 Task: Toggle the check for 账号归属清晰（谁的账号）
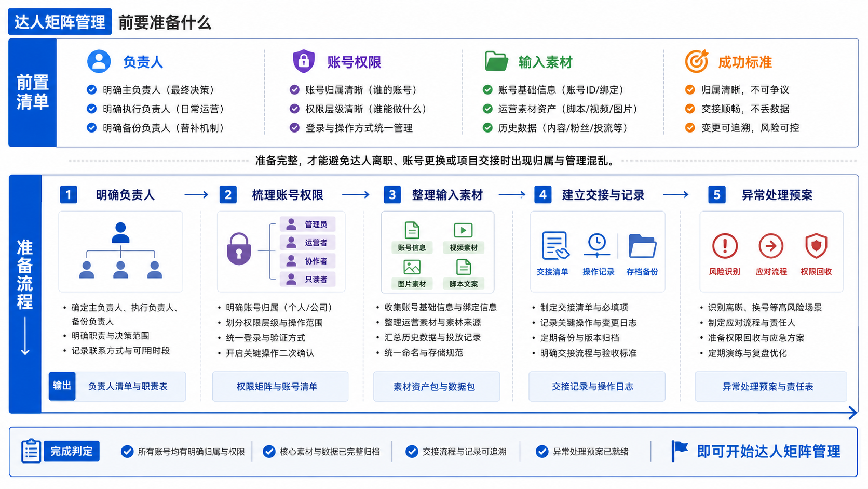click(294, 89)
